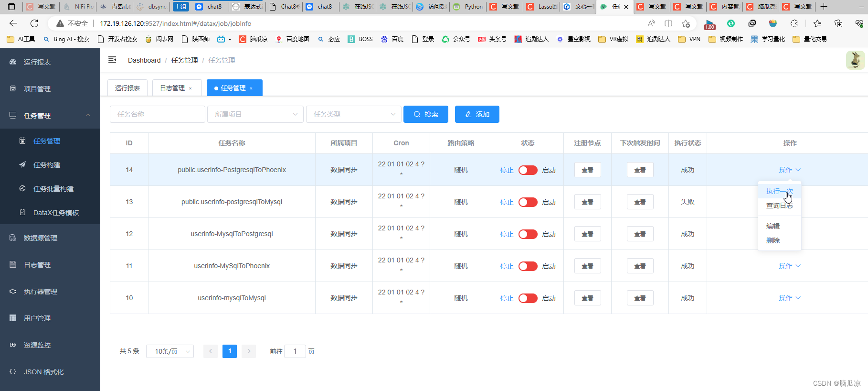Image resolution: width=868 pixels, height=391 pixels.
Task: Close the 任务管理 tab with its x
Action: (x=251, y=88)
